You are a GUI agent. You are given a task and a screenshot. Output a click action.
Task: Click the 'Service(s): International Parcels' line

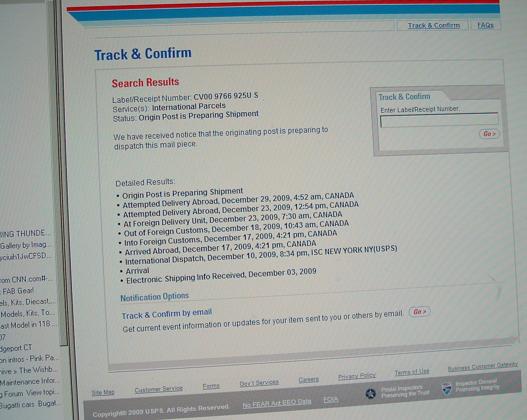169,107
